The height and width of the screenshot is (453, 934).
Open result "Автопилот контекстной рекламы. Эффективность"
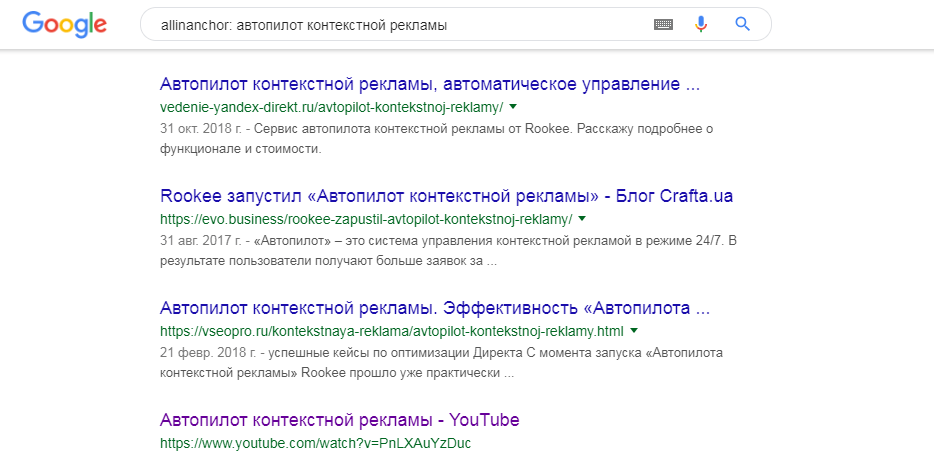(x=435, y=308)
